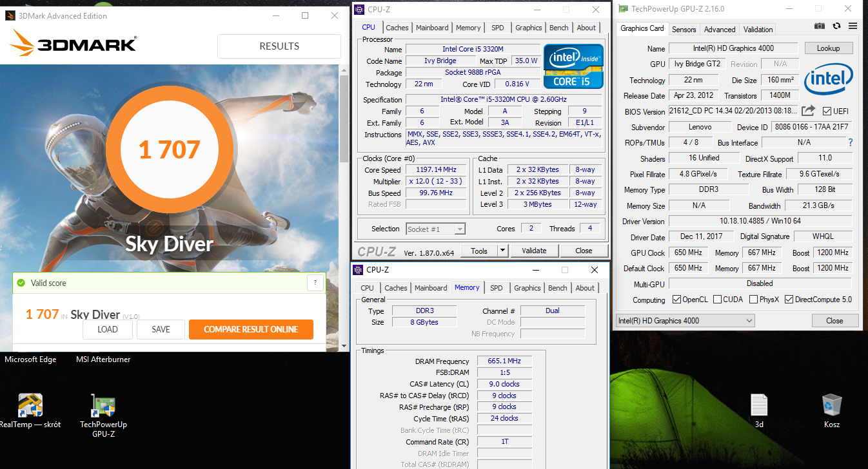
Task: Click the green valid score checkmark icon
Action: tap(21, 283)
